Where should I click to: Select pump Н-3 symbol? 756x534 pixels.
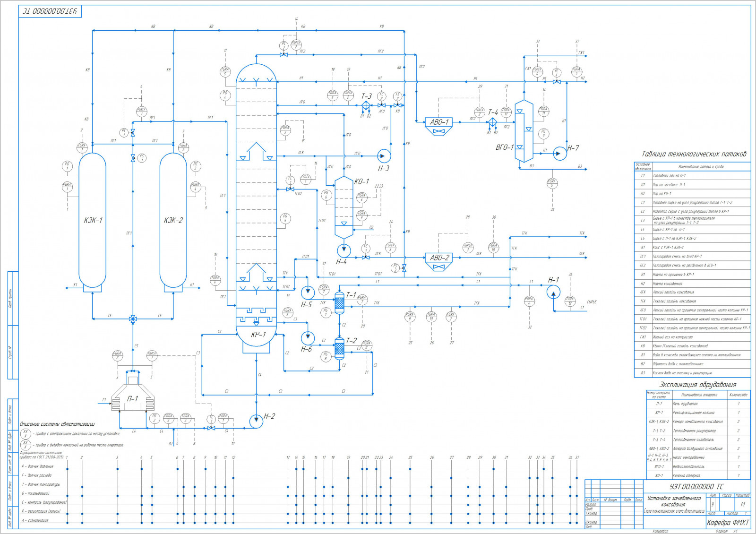(384, 155)
